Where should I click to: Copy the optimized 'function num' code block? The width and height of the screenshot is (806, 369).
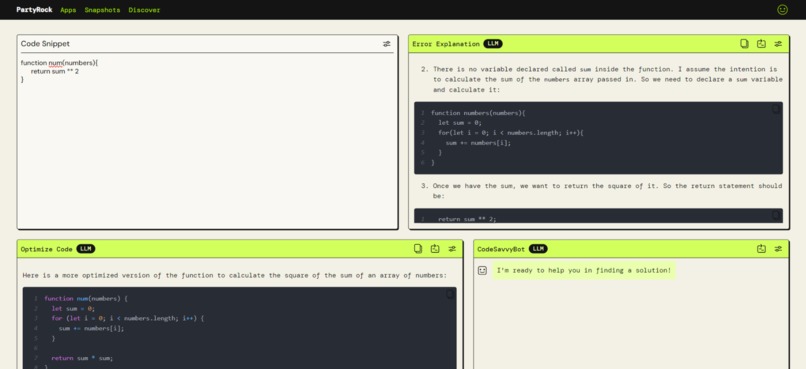(x=450, y=294)
